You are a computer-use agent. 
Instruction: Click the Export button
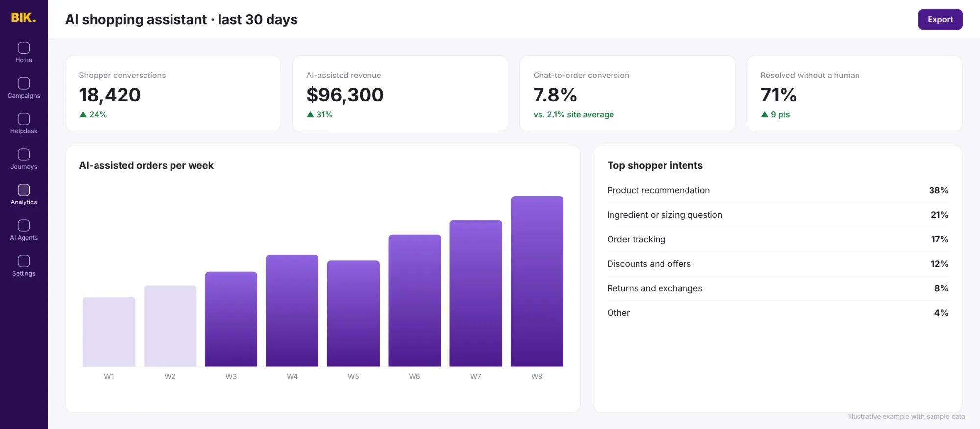[x=940, y=20]
